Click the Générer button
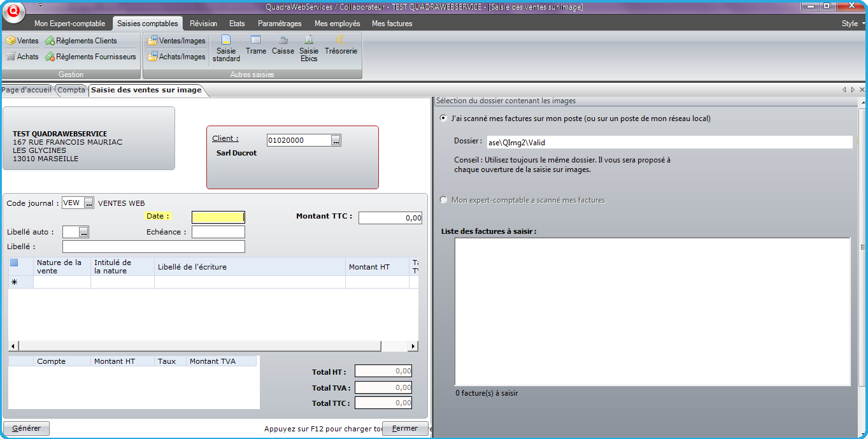The image size is (868, 439). pyautogui.click(x=27, y=429)
